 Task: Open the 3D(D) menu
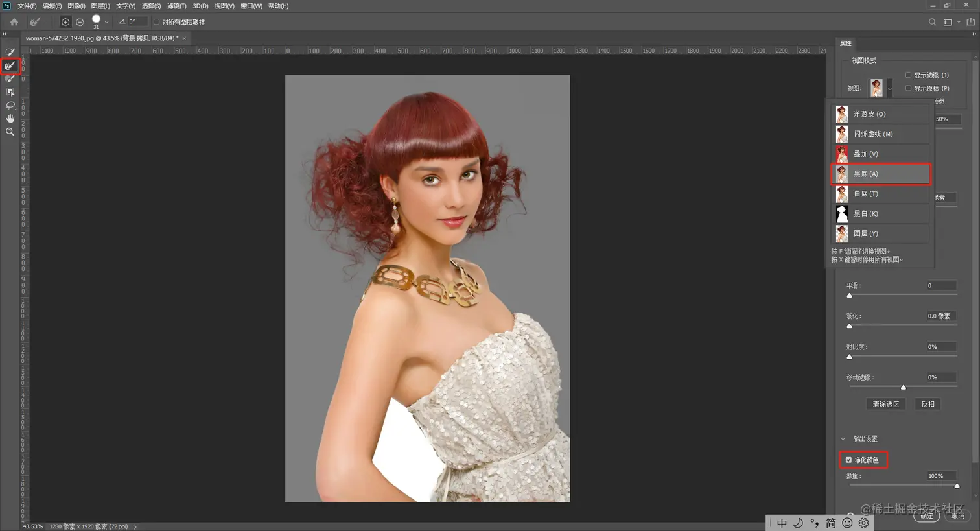pos(200,6)
